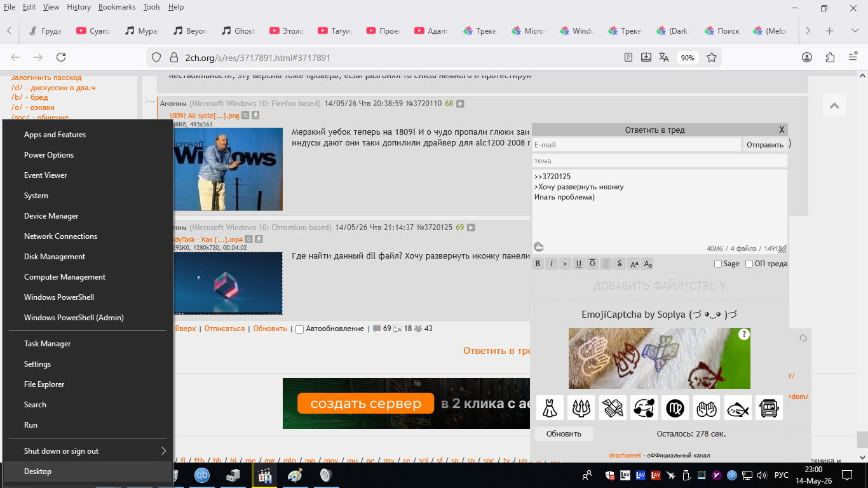This screenshot has width=868, height=488.
Task: Select the dress emoji in captcha
Action: (550, 408)
